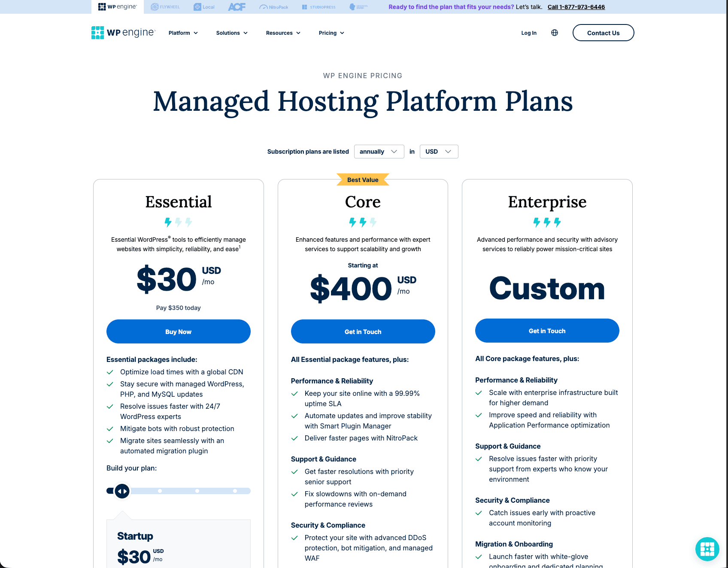The image size is (728, 568).
Task: Click the Enterprise plan heading
Action: 547,202
